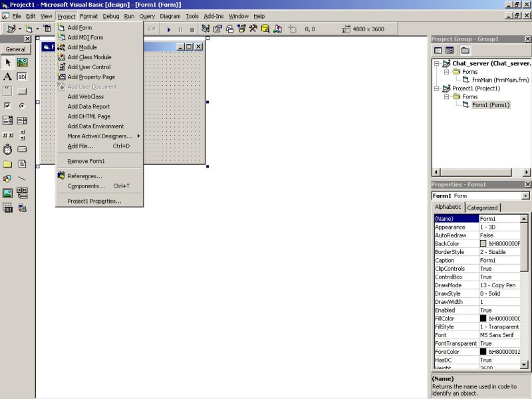
Task: Open the Properties Window toolbar icon
Action: pyautogui.click(x=217, y=29)
